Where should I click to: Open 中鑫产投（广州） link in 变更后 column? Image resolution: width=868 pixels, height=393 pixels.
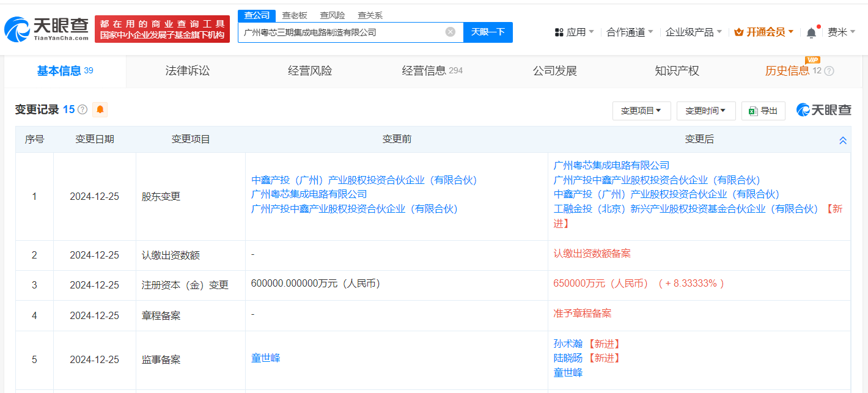click(x=666, y=194)
